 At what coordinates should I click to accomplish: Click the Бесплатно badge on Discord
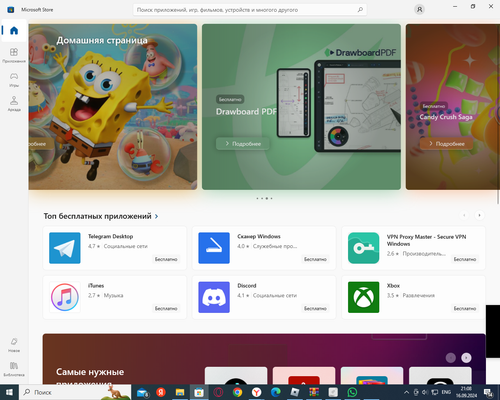pos(315,308)
